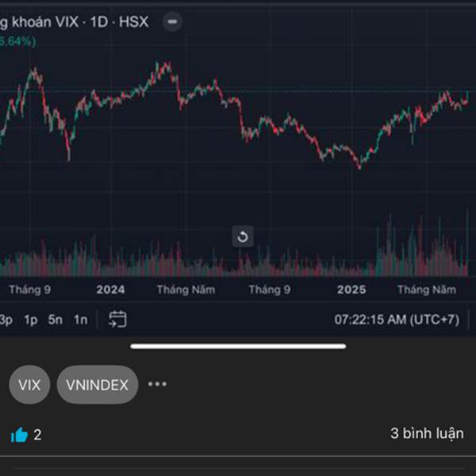Open the go-to-date calendar icon
This screenshot has height=476, width=476.
(117, 320)
